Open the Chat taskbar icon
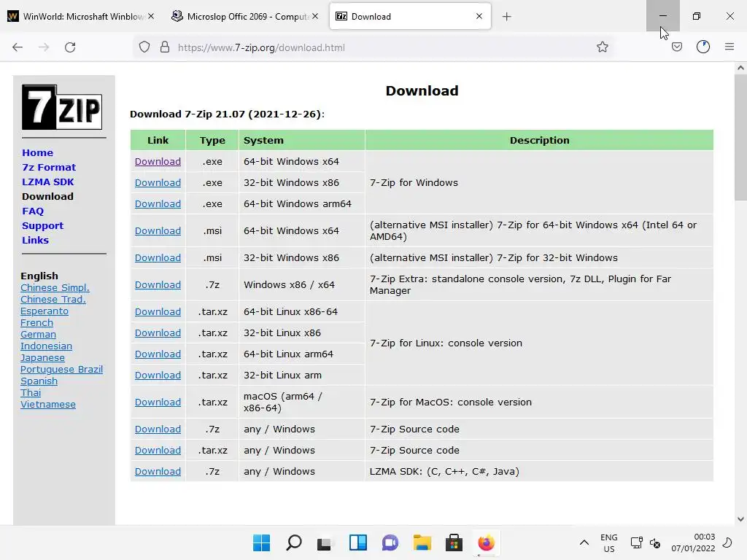 [390, 542]
